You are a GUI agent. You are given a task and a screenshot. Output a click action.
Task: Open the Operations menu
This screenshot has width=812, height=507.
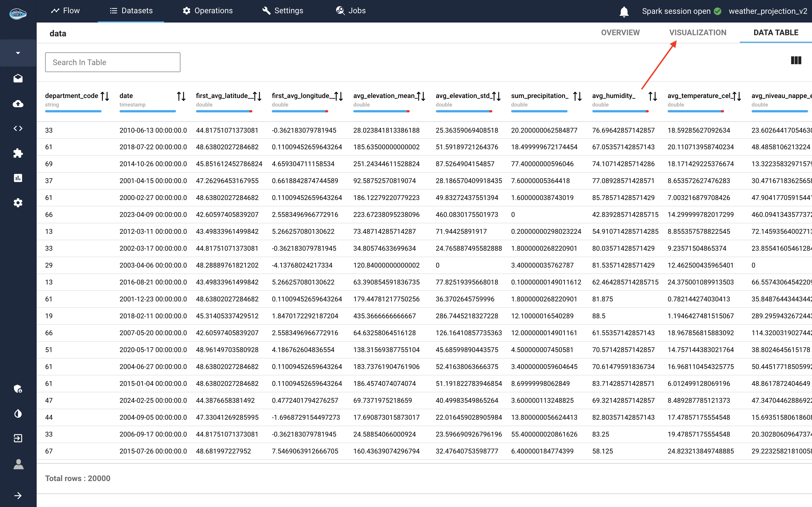tap(208, 11)
